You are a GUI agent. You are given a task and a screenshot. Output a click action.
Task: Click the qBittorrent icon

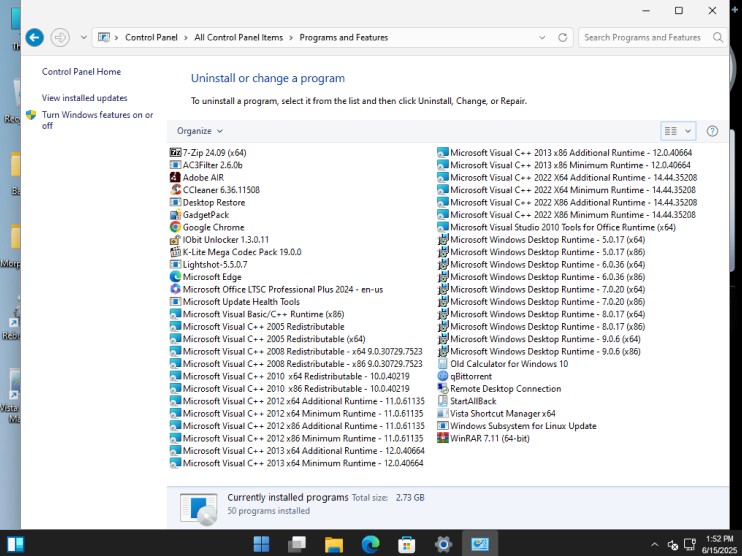(442, 376)
